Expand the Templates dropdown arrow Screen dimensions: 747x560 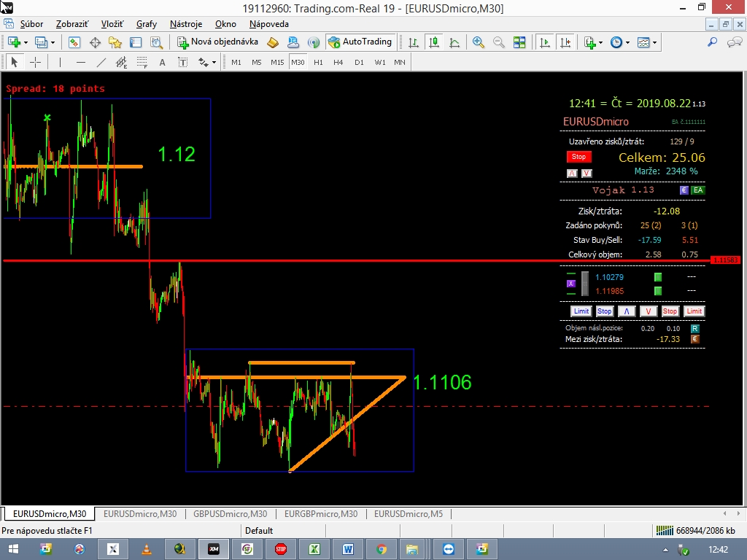655,42
